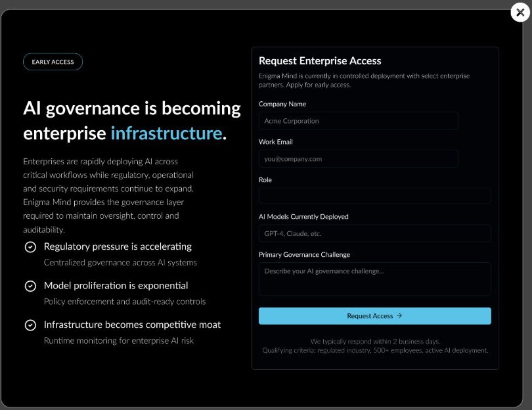This screenshot has width=532, height=410.
Task: Click check icon beside Infrastructure becomes competitive moat
Action: (x=30, y=325)
